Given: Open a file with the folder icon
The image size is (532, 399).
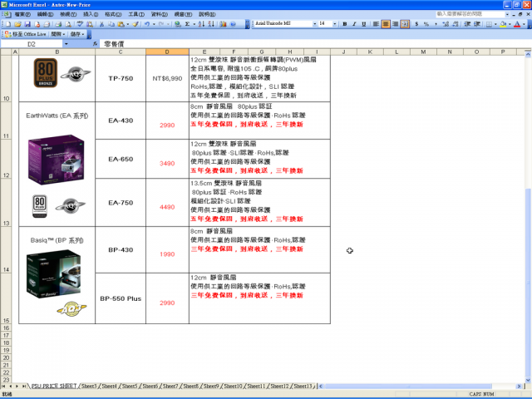Looking at the screenshot, I should point(17,24).
